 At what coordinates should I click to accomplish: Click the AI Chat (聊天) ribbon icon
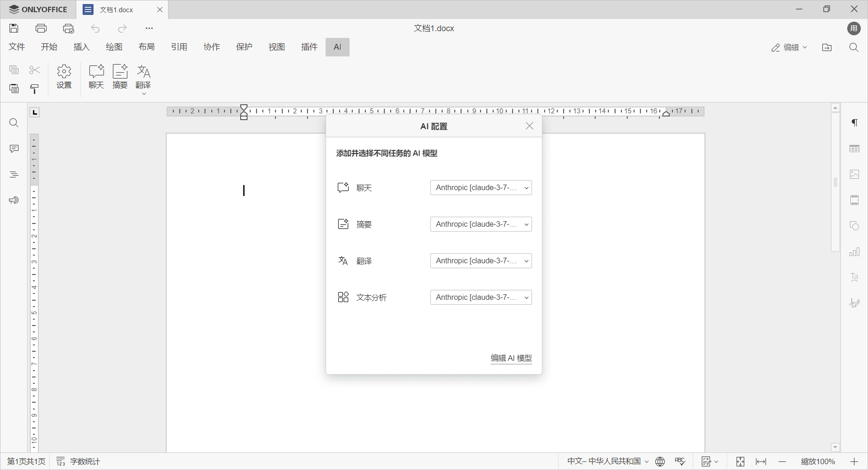(x=96, y=76)
